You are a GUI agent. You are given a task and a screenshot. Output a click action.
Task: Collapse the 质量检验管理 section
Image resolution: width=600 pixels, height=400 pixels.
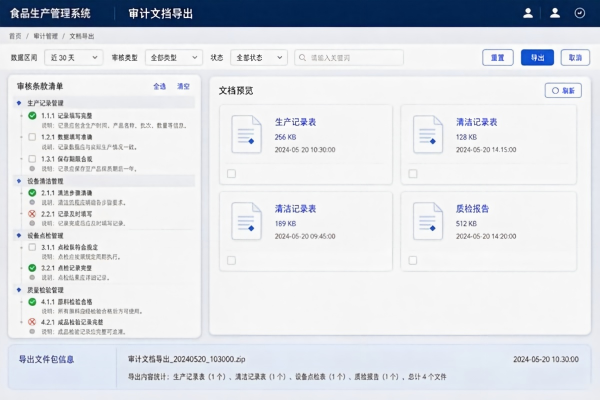point(19,290)
